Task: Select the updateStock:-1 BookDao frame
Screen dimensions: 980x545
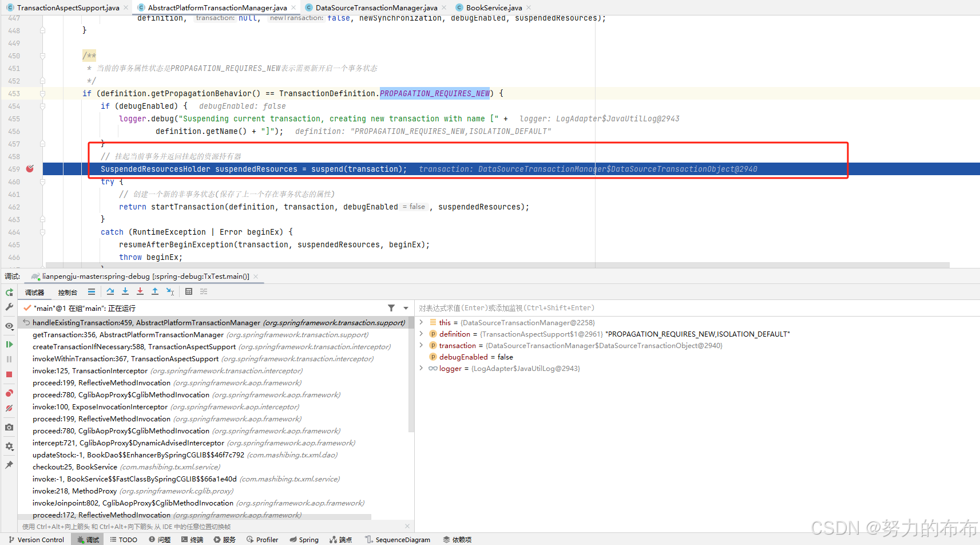Action: point(213,455)
